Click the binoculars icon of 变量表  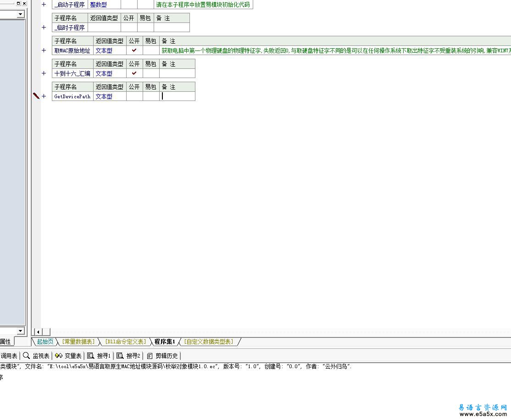(x=59, y=356)
